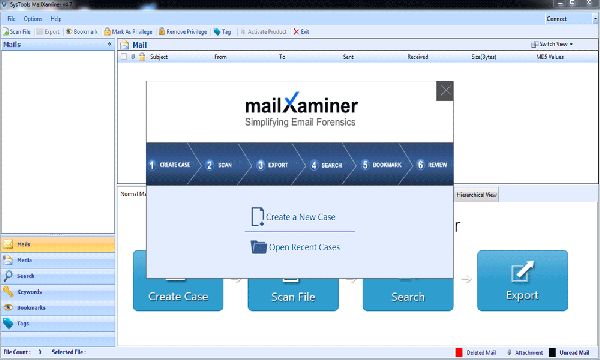Sort by To column header
The image size is (600, 360).
282,57
